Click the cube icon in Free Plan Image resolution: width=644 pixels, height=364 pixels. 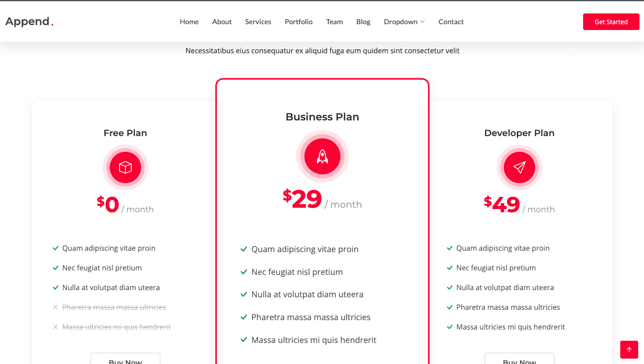coord(125,167)
